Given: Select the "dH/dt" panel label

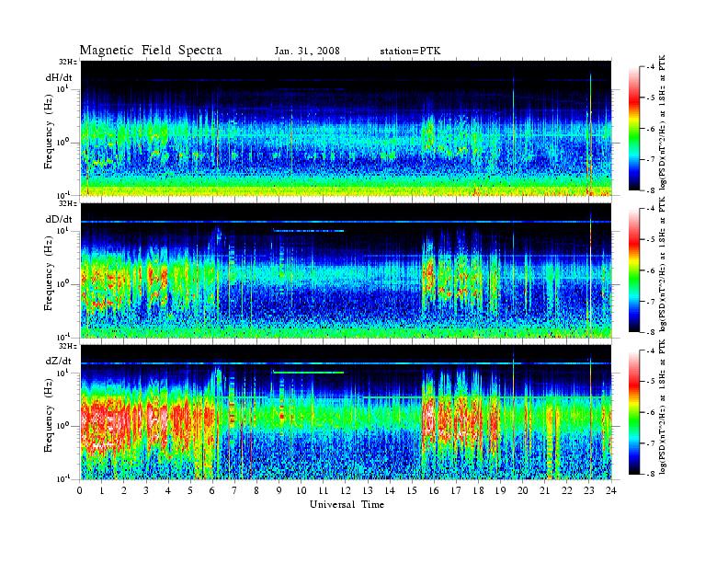Looking at the screenshot, I should (x=59, y=77).
